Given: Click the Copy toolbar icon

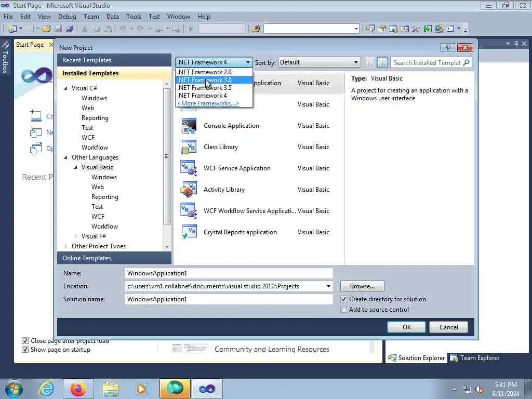Looking at the screenshot, I should click(x=96, y=29).
